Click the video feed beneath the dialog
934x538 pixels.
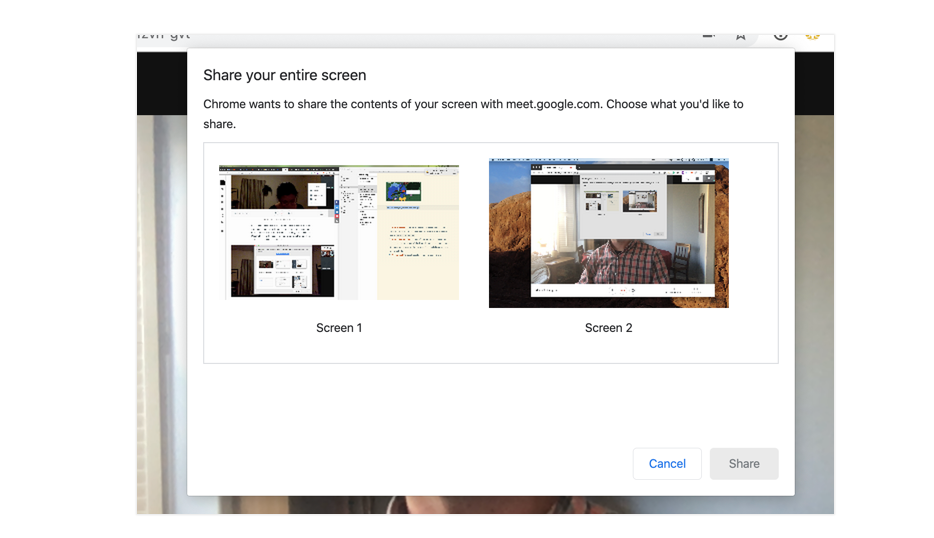(x=490, y=505)
